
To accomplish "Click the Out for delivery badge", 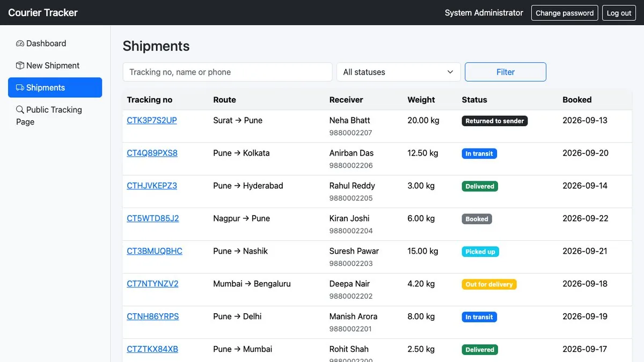I will coord(489,285).
